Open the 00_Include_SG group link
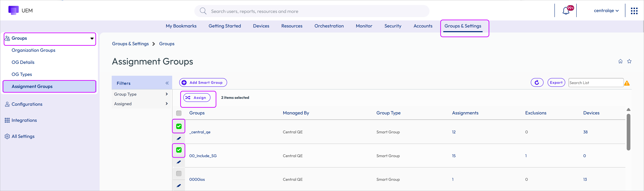Image resolution: width=644 pixels, height=191 pixels. pyautogui.click(x=203, y=156)
